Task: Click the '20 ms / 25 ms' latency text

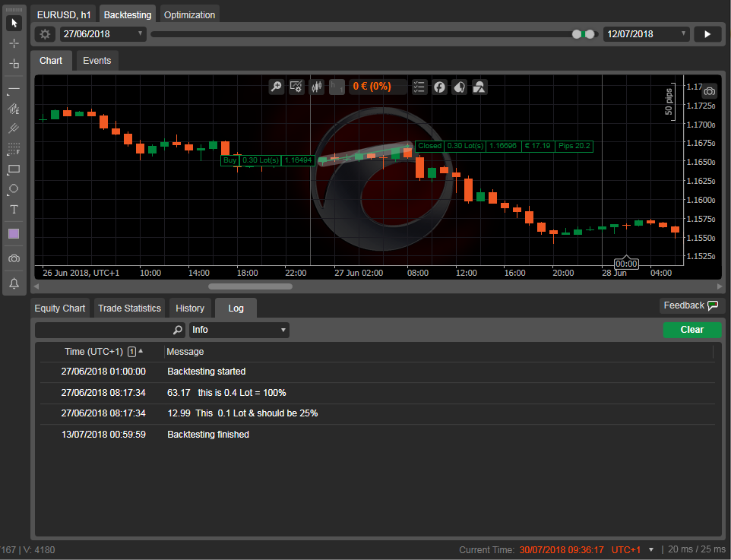Action: click(x=697, y=549)
